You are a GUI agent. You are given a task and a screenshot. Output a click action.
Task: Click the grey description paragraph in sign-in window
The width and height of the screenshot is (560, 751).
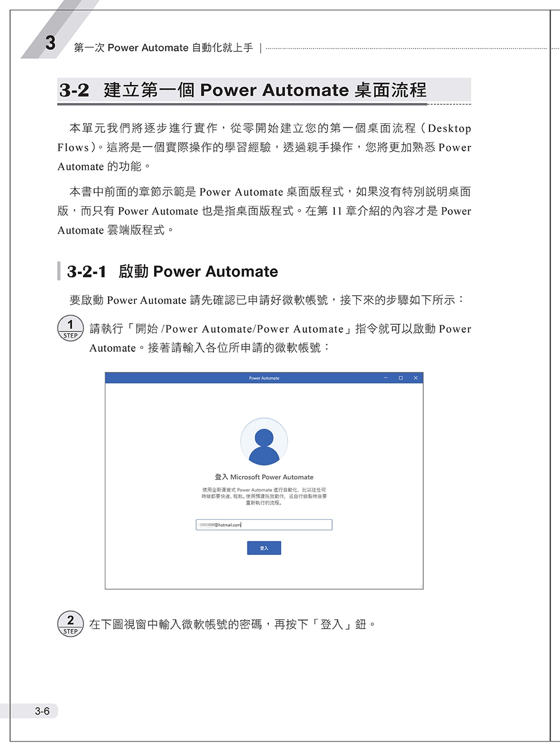coord(264,496)
